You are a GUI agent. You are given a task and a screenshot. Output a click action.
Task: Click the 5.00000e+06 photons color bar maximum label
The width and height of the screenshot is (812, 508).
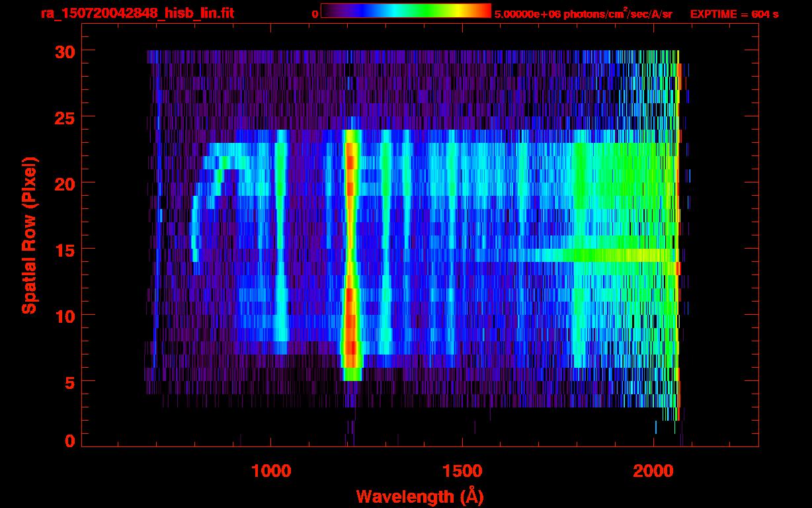(583, 14)
